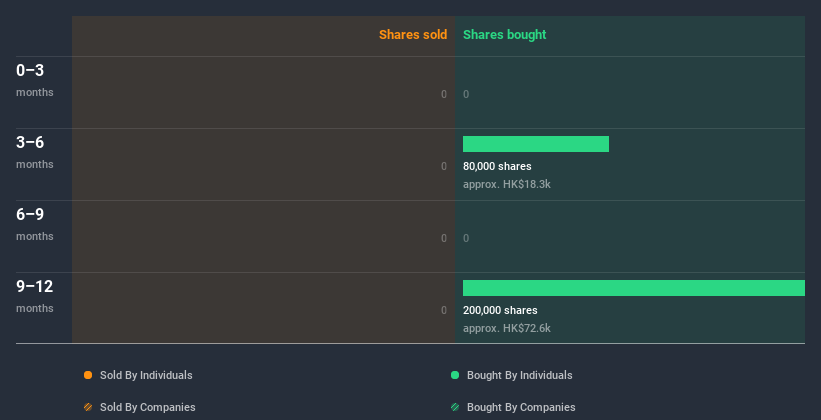Click shares sold zero in 3–6 months row

(x=444, y=167)
